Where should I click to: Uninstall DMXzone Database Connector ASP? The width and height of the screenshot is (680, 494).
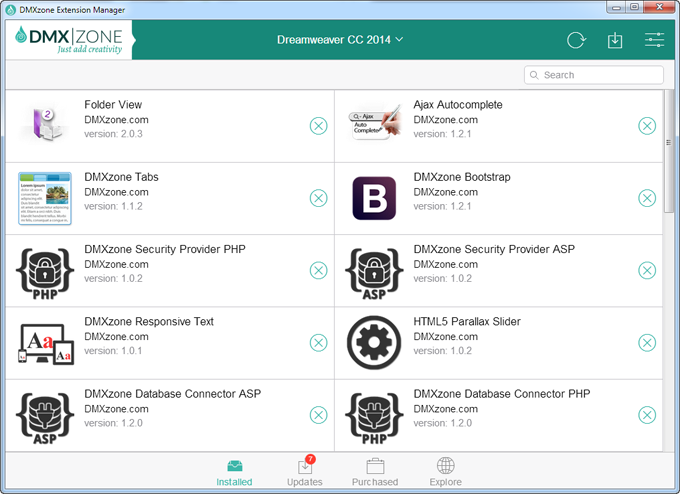(318, 415)
